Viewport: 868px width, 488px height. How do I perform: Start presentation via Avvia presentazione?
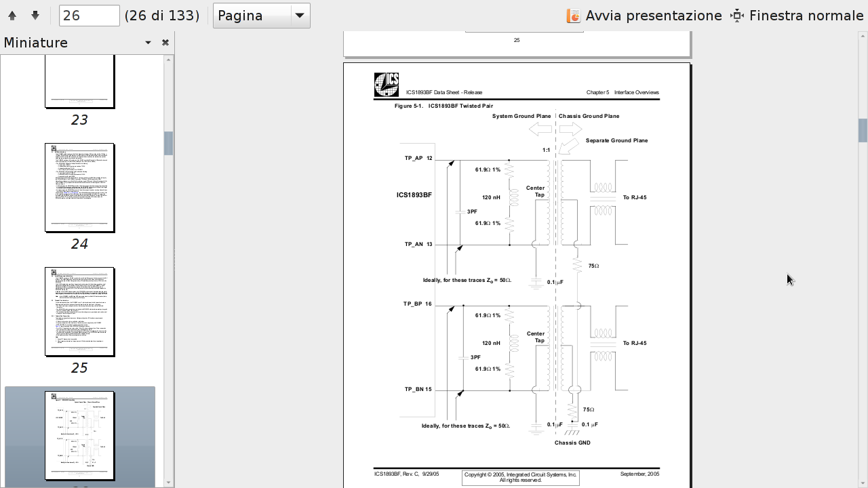[644, 16]
